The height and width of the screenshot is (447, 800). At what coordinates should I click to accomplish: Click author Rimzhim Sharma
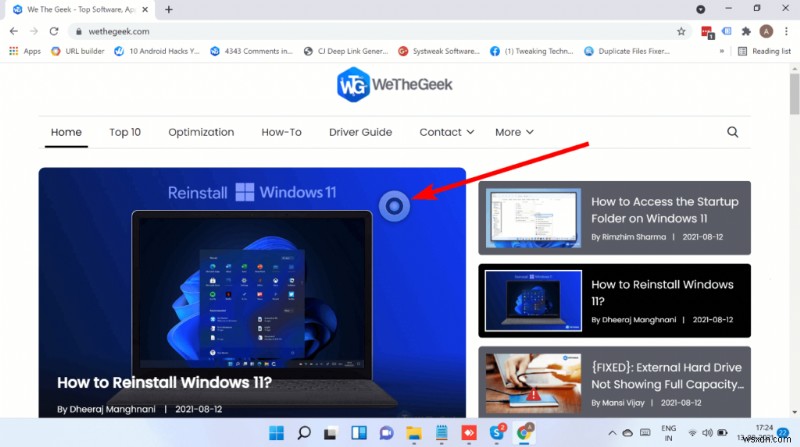634,237
